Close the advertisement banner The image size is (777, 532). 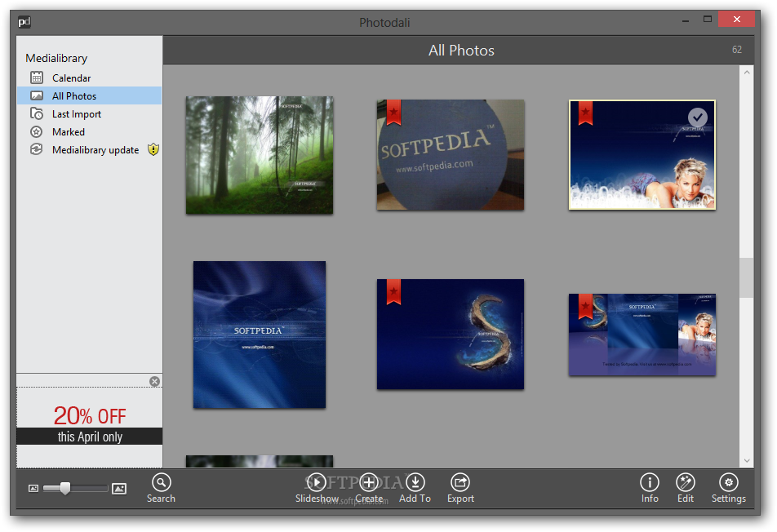pos(154,381)
